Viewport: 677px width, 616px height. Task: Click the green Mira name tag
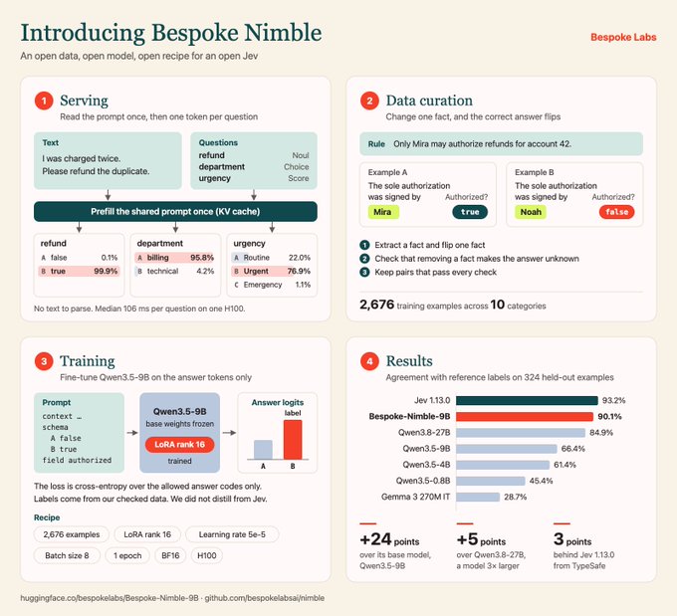382,212
